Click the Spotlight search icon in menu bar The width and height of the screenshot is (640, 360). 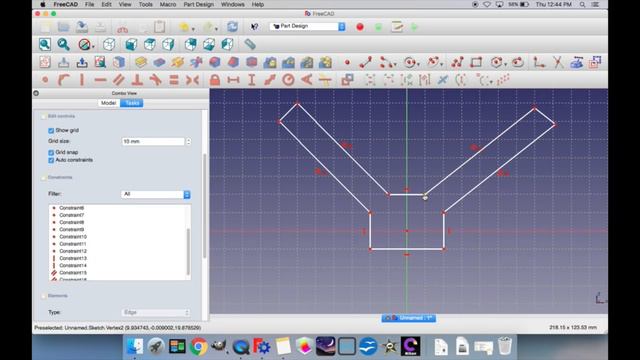coord(582,4)
